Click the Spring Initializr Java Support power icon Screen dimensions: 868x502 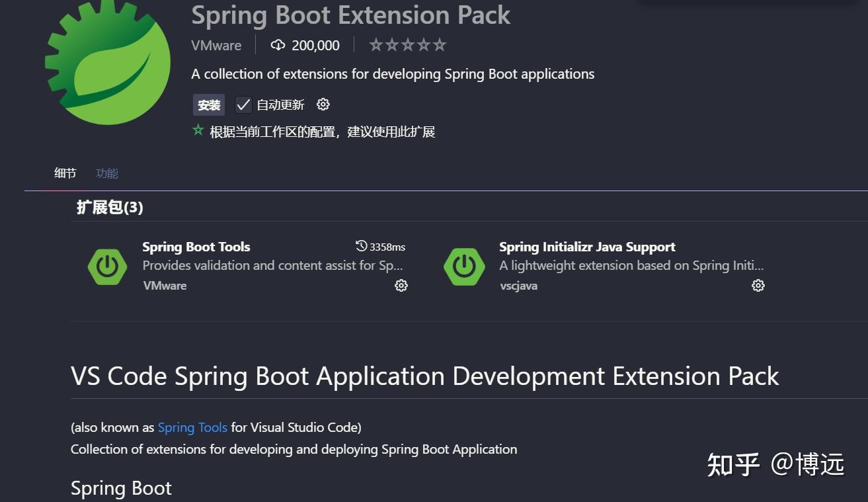pos(464,267)
